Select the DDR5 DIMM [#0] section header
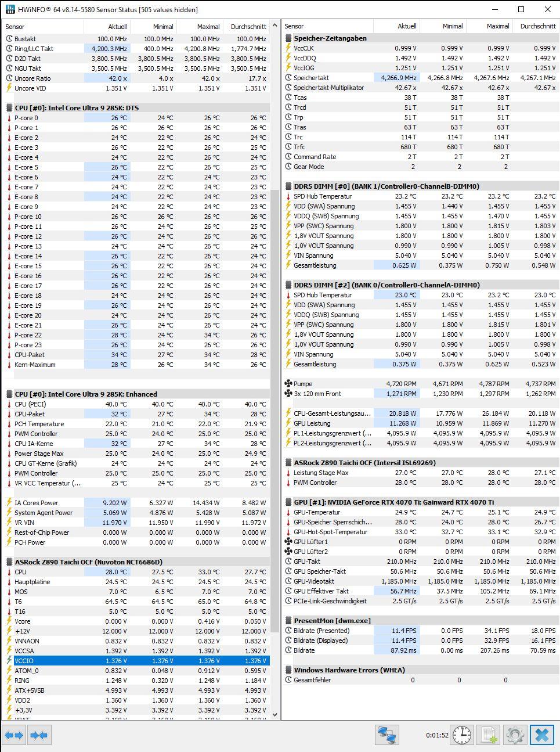This screenshot has width=560, height=752. point(420,186)
